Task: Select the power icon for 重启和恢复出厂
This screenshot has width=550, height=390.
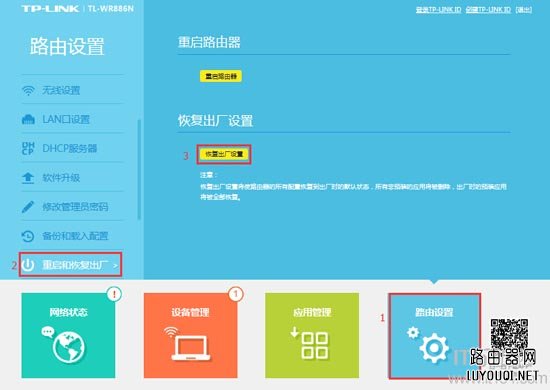Action: click(x=28, y=265)
